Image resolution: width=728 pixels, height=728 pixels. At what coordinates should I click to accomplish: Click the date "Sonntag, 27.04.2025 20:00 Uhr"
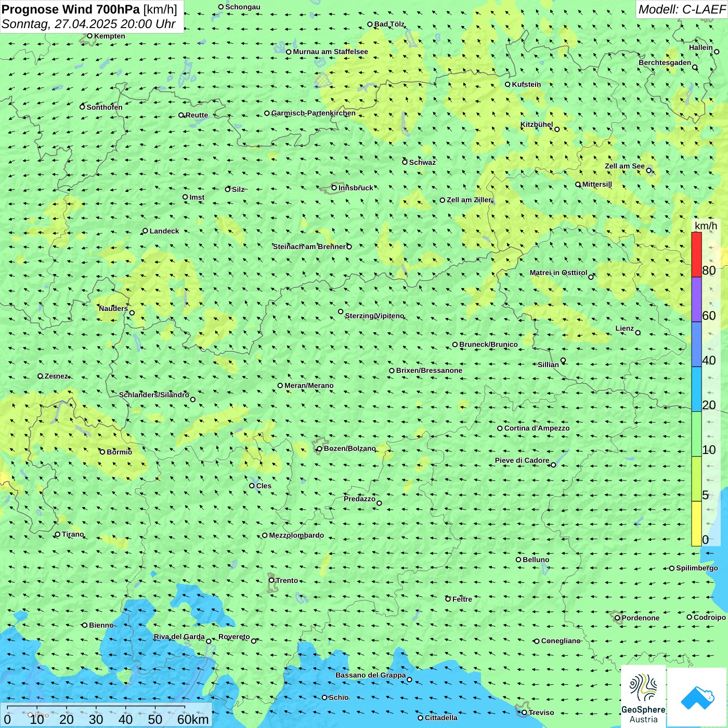point(88,24)
